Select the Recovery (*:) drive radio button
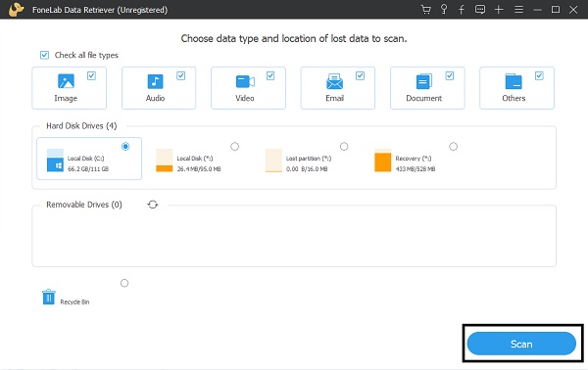This screenshot has width=588, height=370. pos(454,147)
